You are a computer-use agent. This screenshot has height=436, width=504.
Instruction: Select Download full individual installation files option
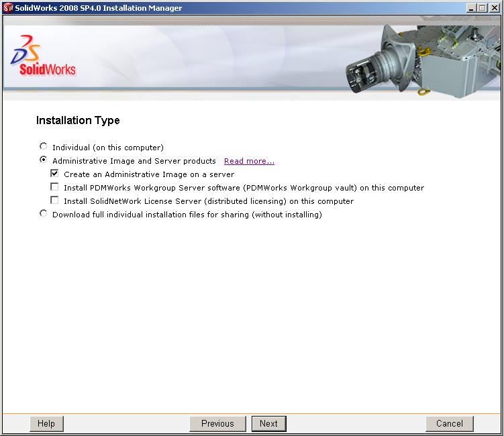click(44, 213)
